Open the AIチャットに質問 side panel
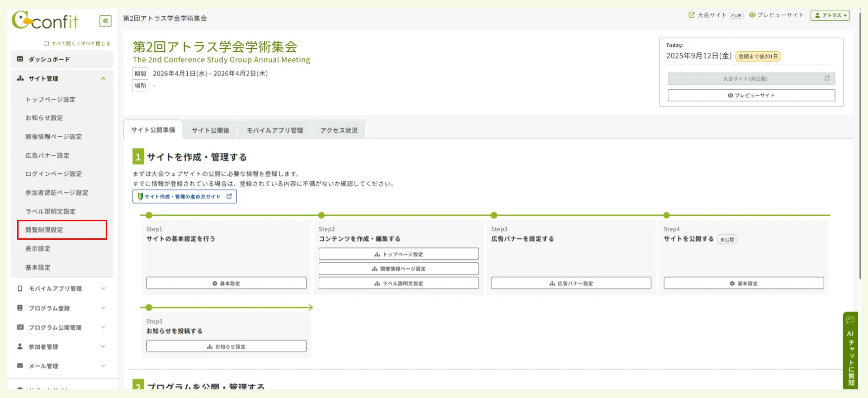This screenshot has width=868, height=398. [850, 351]
